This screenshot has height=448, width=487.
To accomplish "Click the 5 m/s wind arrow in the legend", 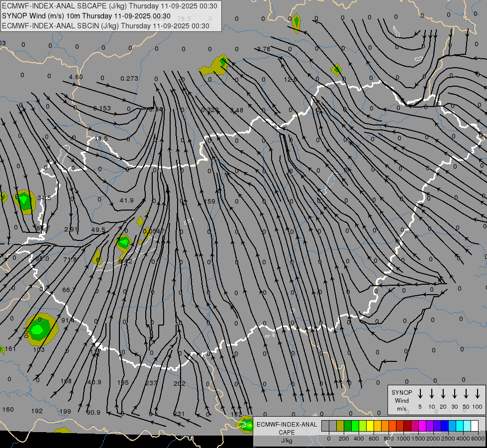I will click(x=420, y=394).
